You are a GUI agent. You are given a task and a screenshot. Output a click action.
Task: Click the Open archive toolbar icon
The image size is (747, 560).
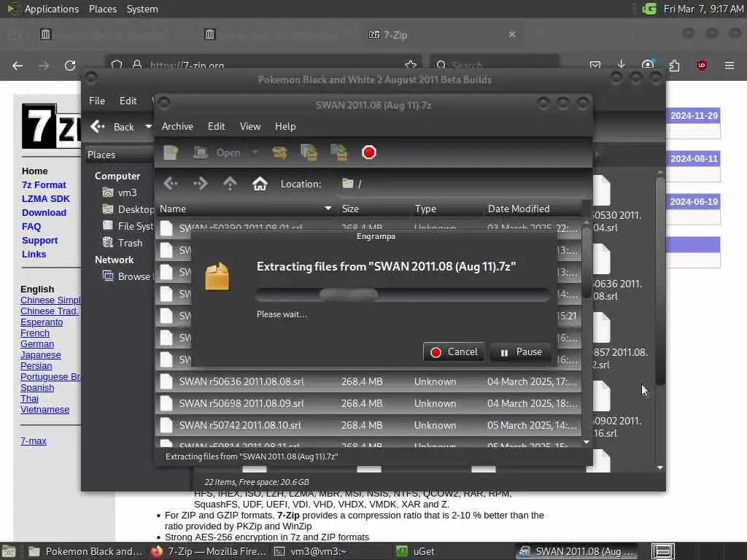(x=201, y=152)
